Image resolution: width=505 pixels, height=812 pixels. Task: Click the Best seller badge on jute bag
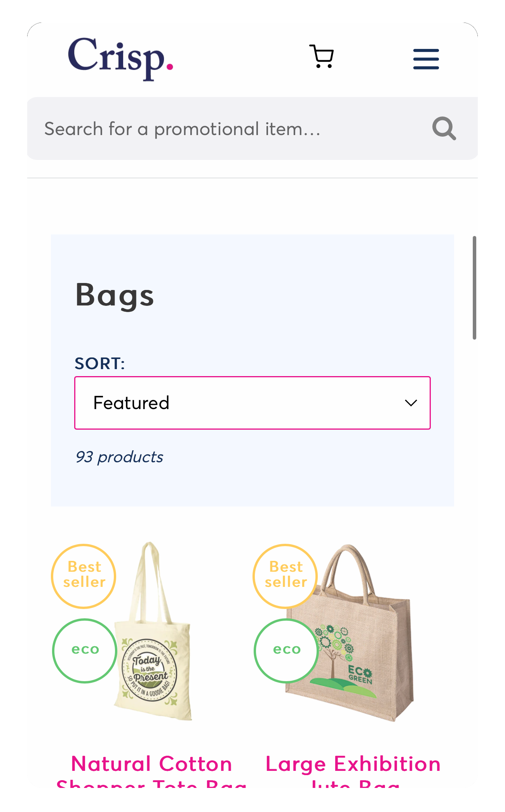[x=286, y=576]
